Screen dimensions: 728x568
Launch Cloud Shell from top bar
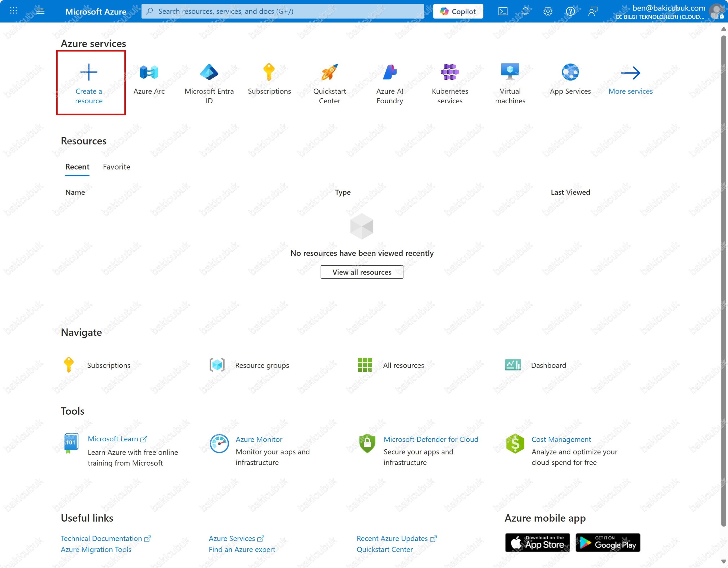(x=503, y=11)
